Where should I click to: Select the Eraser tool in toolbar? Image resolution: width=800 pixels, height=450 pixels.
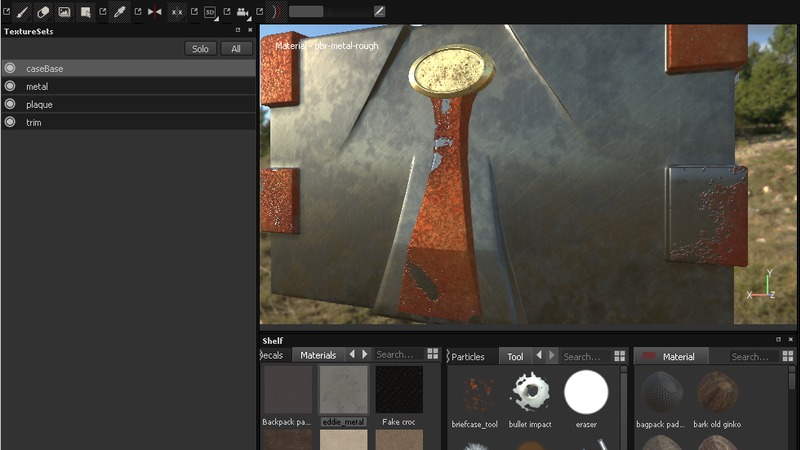coord(43,12)
